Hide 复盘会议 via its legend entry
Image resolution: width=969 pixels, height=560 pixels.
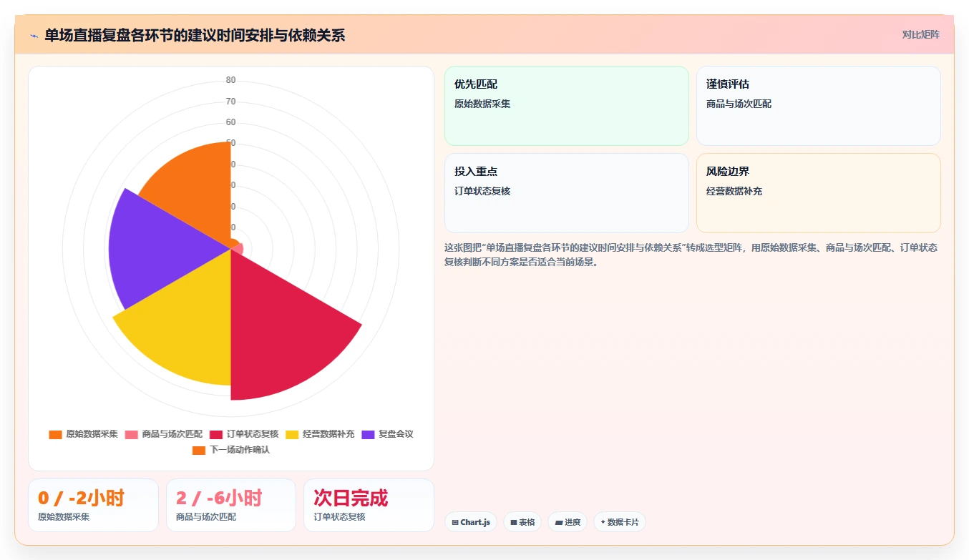[387, 434]
